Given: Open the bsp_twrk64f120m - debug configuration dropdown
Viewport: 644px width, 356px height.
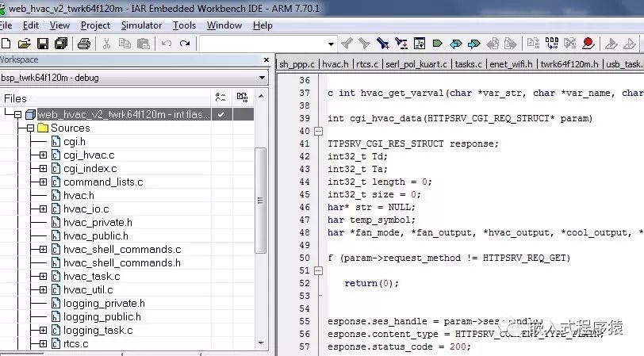Looking at the screenshot, I should [262, 78].
